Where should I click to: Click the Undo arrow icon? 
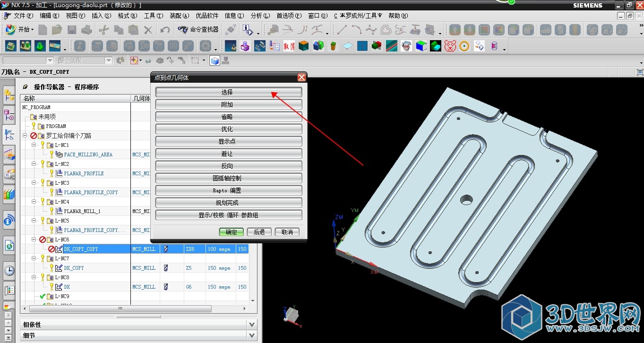point(165,30)
